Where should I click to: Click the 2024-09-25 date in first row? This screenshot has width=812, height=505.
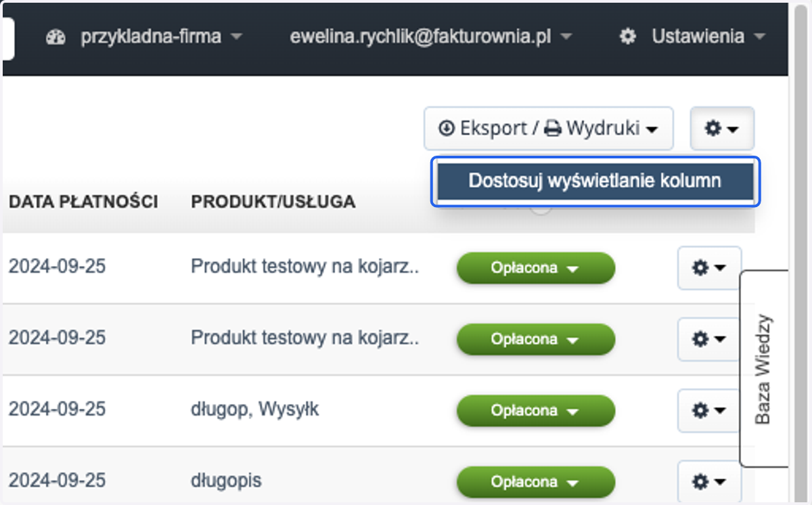[58, 267]
